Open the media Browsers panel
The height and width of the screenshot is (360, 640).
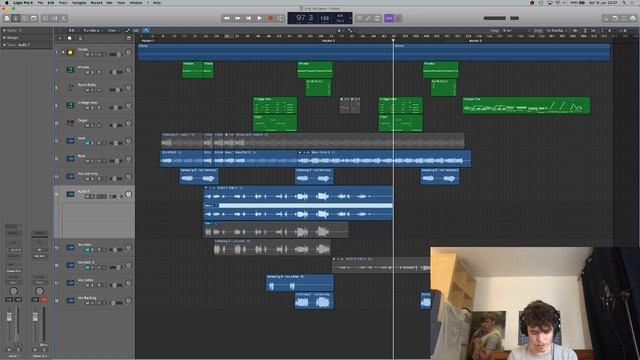[x=633, y=18]
